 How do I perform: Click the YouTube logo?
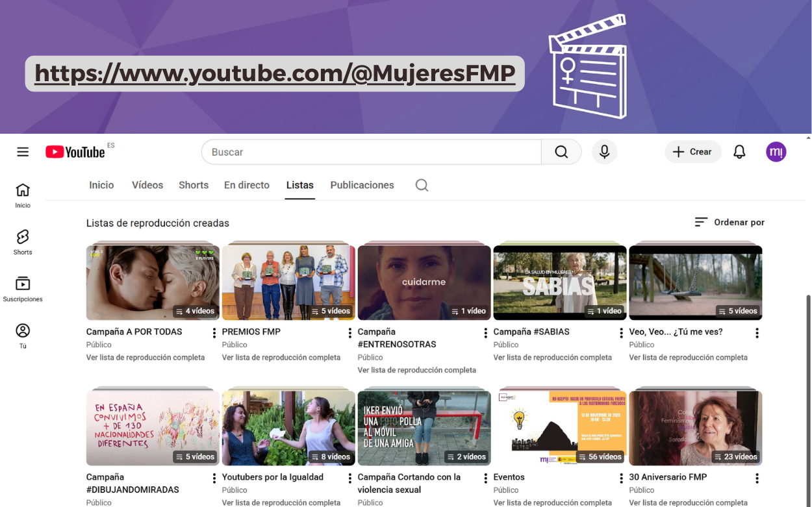click(75, 152)
